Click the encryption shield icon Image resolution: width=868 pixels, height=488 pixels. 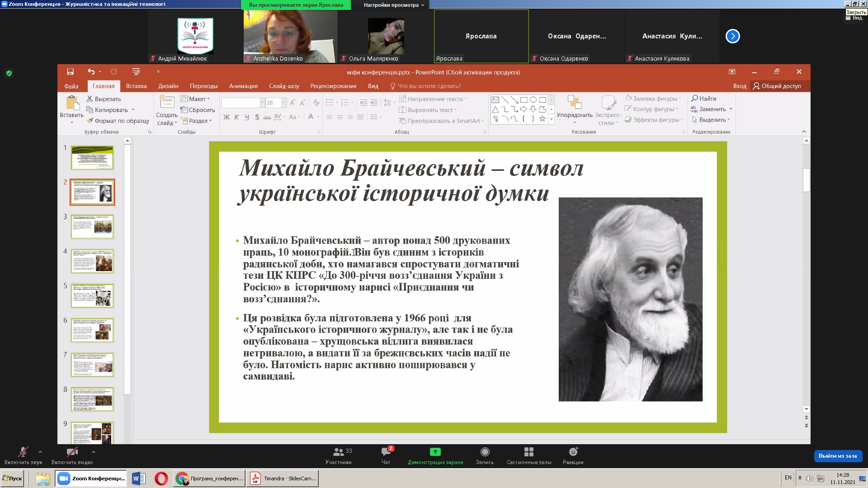click(x=9, y=73)
